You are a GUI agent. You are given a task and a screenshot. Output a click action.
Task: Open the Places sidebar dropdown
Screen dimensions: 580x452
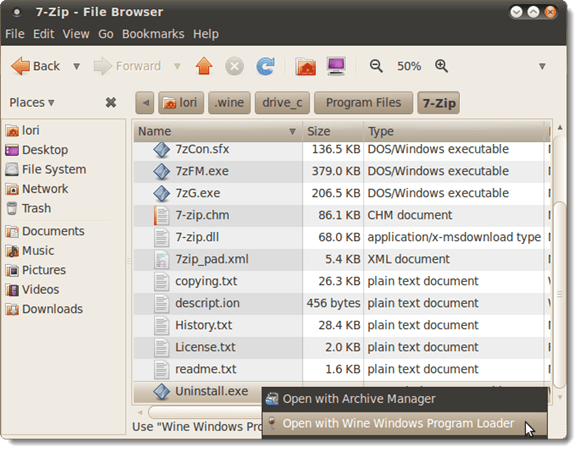32,102
